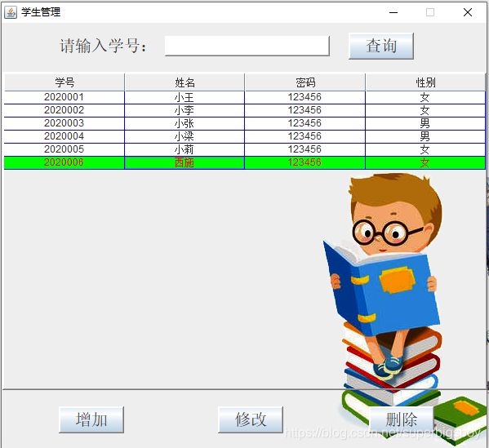
Task: Click the 密码 column header
Action: (x=305, y=82)
